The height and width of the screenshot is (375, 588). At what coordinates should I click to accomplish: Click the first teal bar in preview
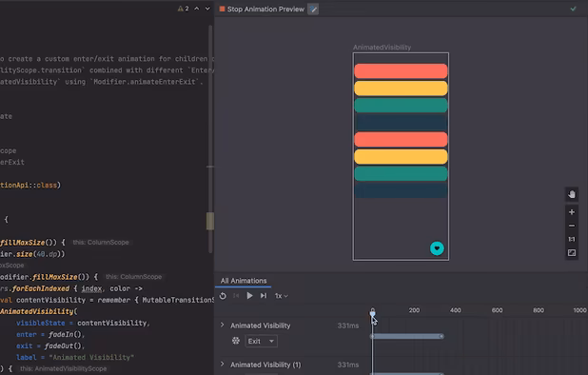[401, 106]
